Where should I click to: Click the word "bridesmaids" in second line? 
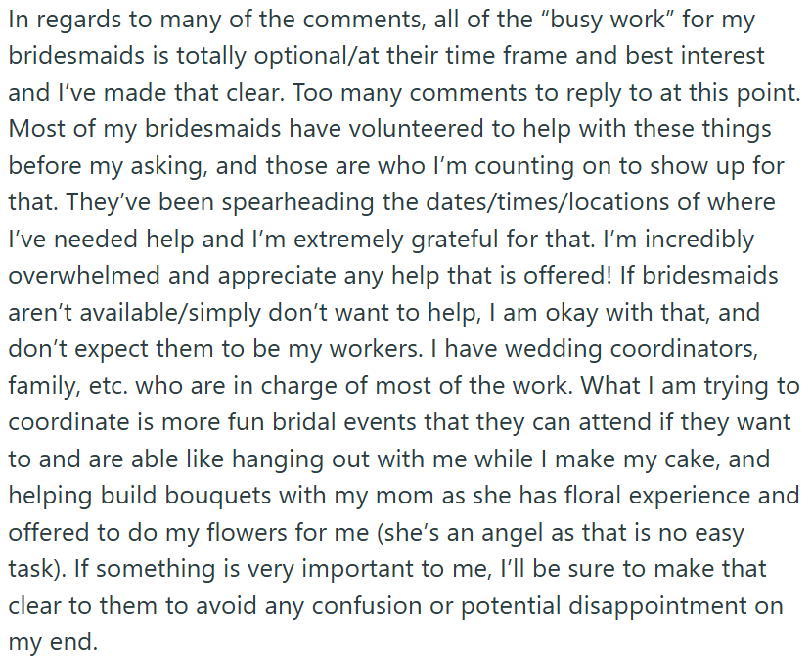(x=76, y=56)
